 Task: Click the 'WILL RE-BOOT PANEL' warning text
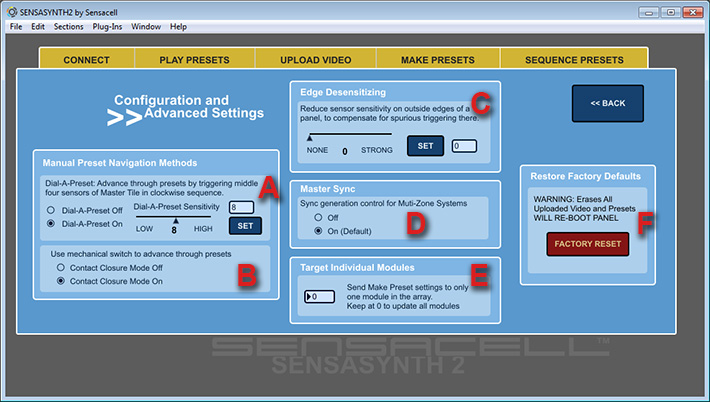[x=576, y=218]
